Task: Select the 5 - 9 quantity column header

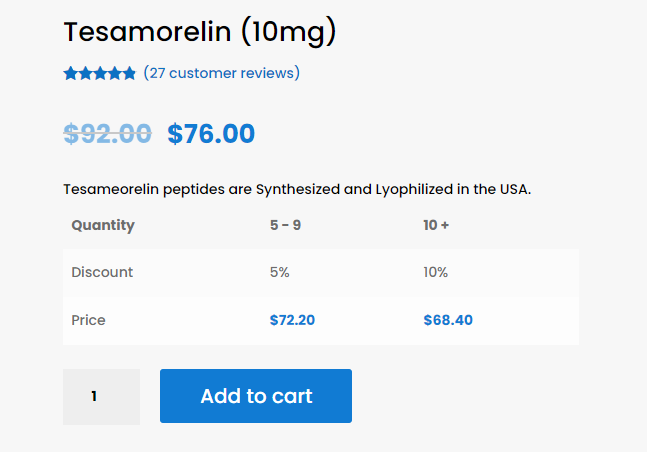Action: point(285,225)
